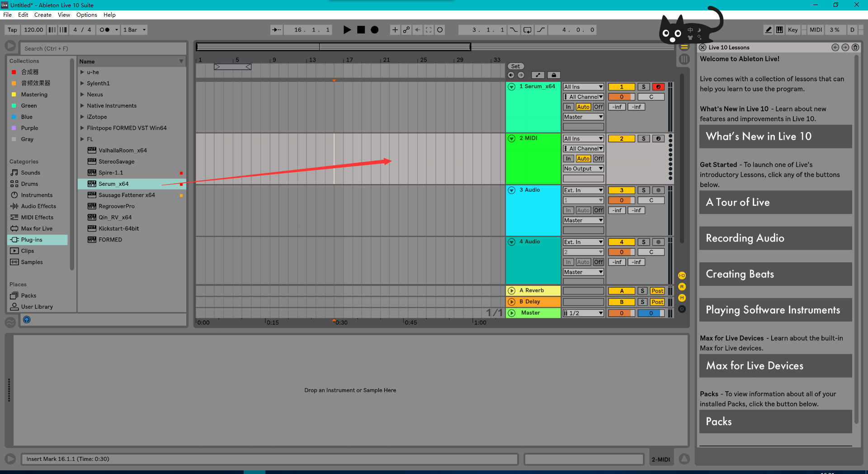Screen dimensions: 868x474
Task: Toggle the metronome button
Action: coord(105,30)
